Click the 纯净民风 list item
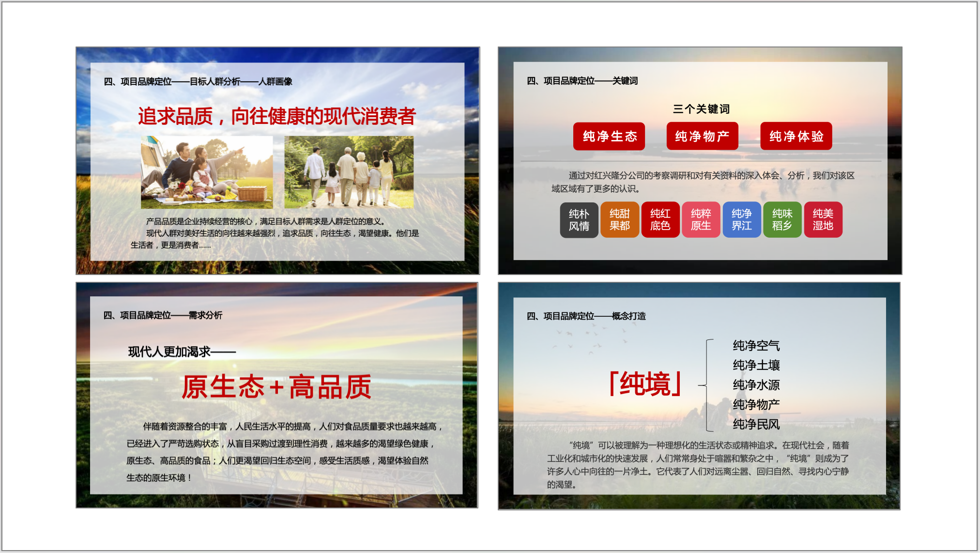Screen dimensions: 980x553 tap(756, 425)
